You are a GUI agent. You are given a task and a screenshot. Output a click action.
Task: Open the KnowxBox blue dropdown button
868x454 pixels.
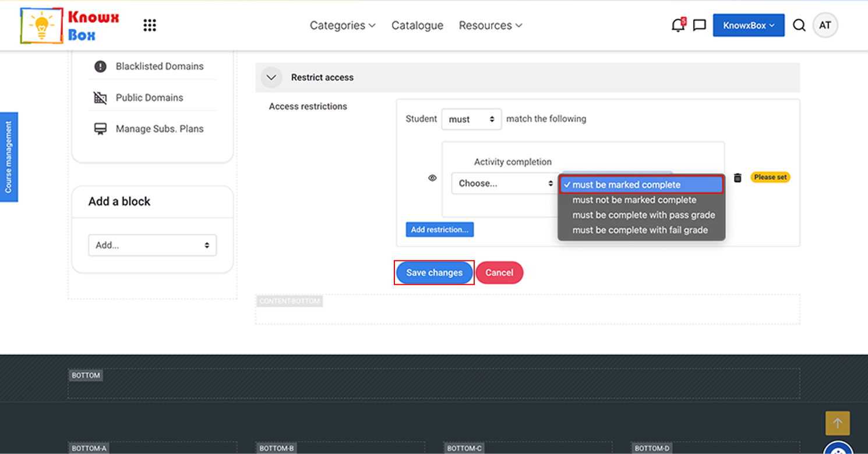(x=749, y=26)
